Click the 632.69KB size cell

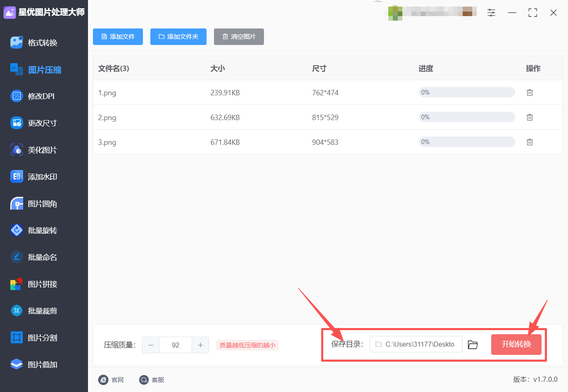[225, 118]
